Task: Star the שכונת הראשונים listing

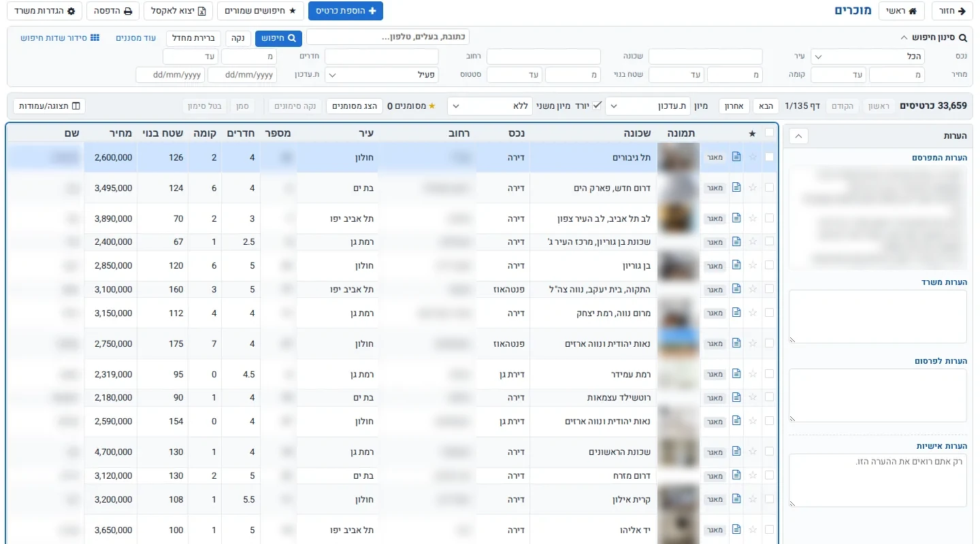Action: pyautogui.click(x=752, y=452)
